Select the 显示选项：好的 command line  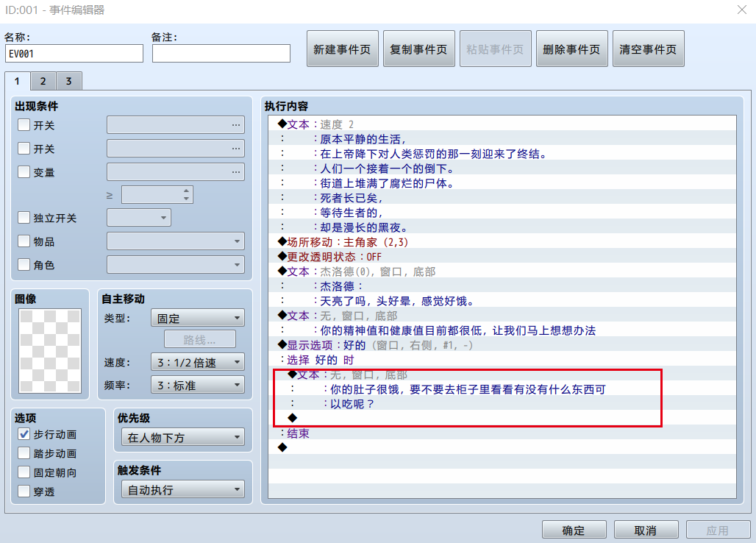502,345
